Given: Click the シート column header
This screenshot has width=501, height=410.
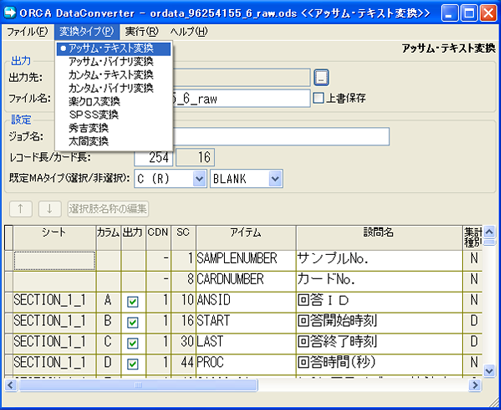Looking at the screenshot, I should pos(54,238).
